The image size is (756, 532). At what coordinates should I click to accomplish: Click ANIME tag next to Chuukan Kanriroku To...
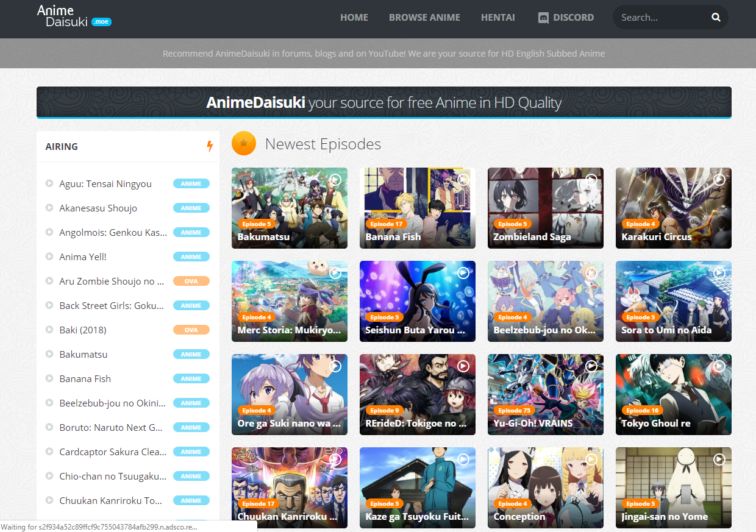click(191, 500)
